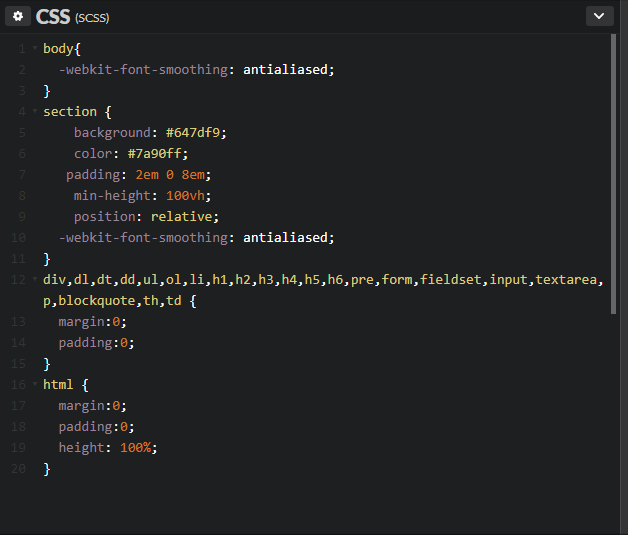The height and width of the screenshot is (535, 628).
Task: Click the vertical scrollbar thumb in the editor
Action: pos(613,174)
